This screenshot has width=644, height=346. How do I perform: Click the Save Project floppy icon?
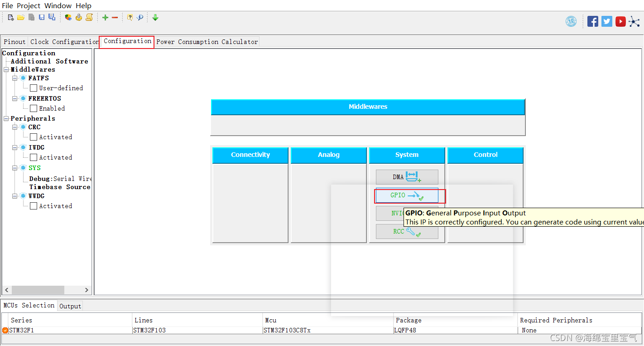point(42,17)
